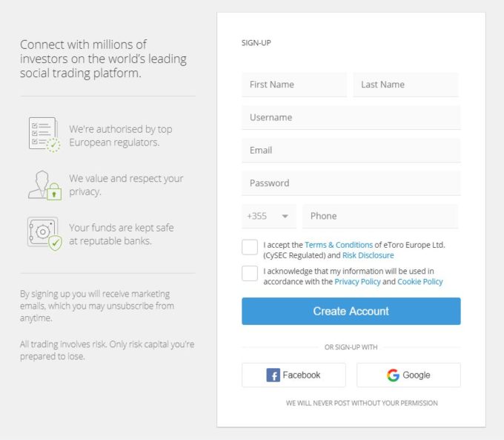504x440 pixels.
Task: Open the Cookie Policy link
Action: point(420,282)
